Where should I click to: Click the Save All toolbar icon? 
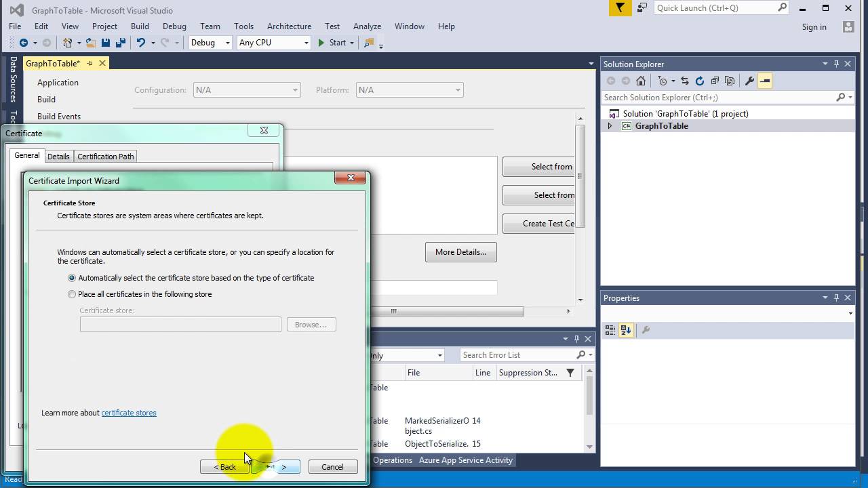(x=121, y=43)
